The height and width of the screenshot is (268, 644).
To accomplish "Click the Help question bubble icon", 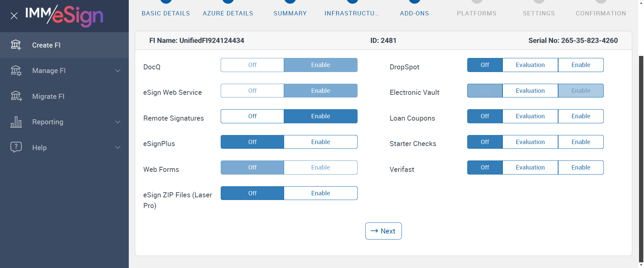I will [16, 147].
